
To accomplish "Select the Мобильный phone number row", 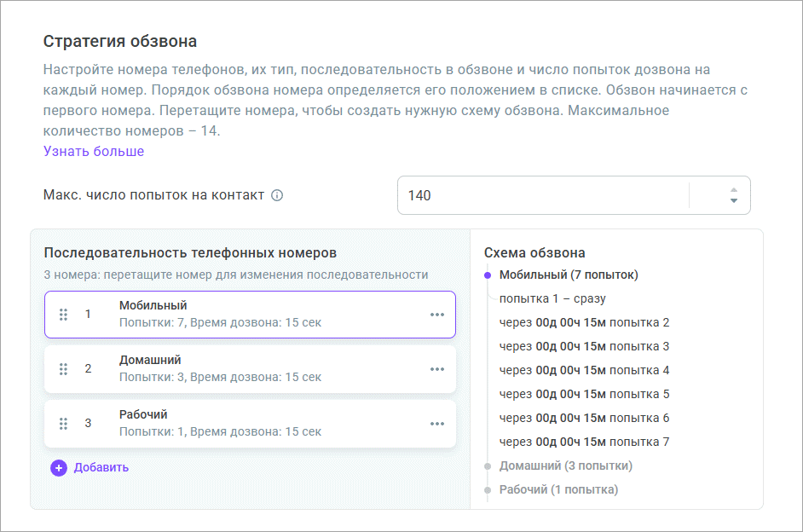I will point(256,315).
